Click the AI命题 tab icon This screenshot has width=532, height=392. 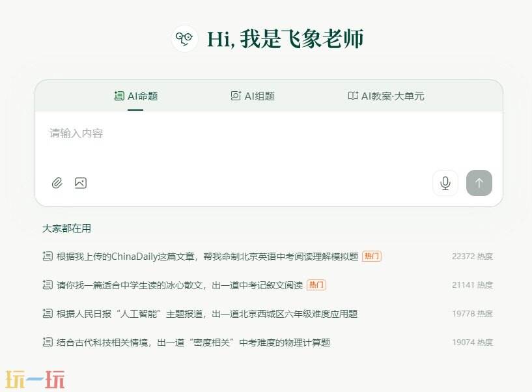click(119, 96)
